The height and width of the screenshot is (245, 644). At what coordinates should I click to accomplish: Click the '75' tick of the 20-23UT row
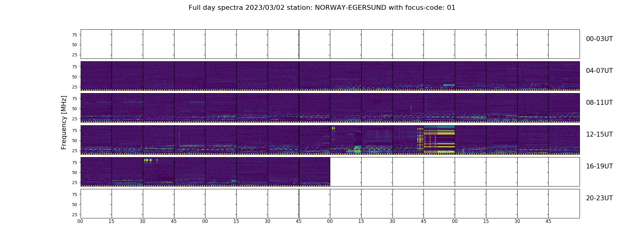[x=75, y=194]
